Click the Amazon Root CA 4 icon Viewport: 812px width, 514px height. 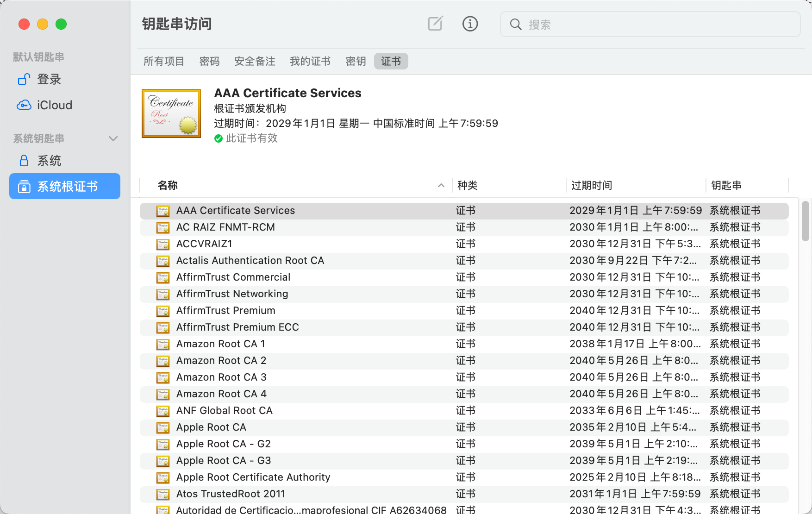click(163, 394)
